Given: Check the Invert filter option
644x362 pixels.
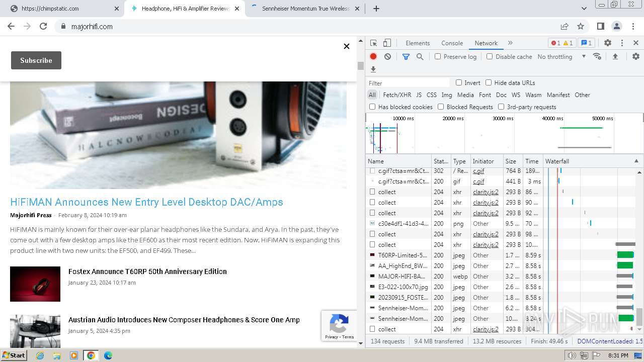Looking at the screenshot, I should pos(459,83).
